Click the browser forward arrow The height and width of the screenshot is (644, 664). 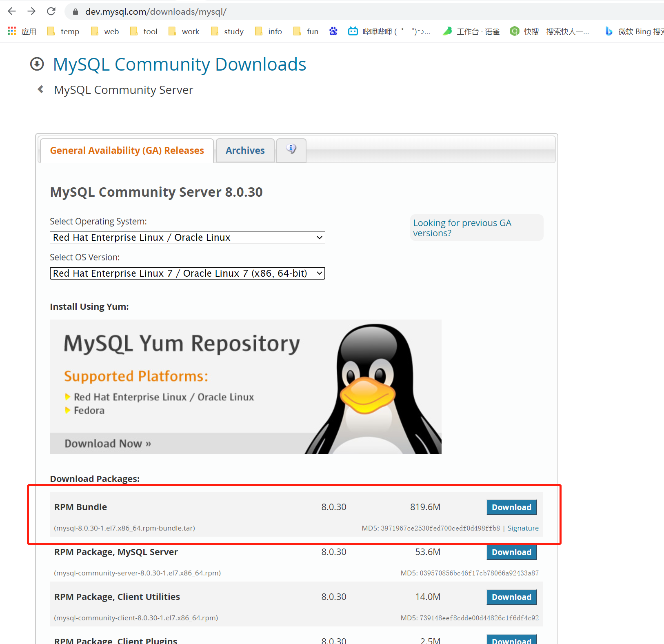31,11
